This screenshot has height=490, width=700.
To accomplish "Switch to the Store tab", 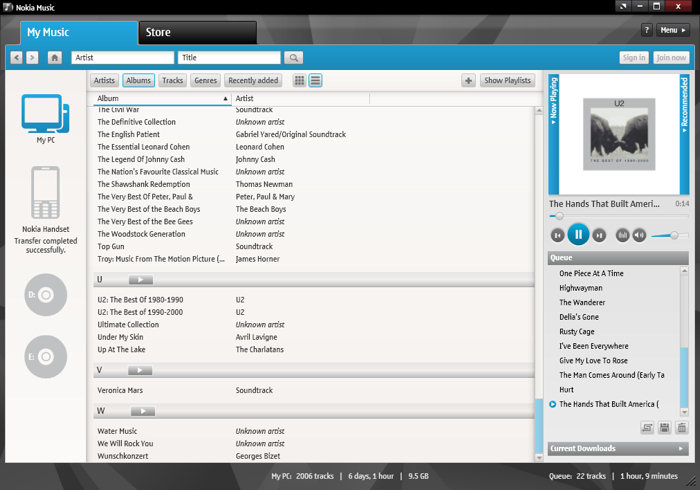I will point(198,32).
